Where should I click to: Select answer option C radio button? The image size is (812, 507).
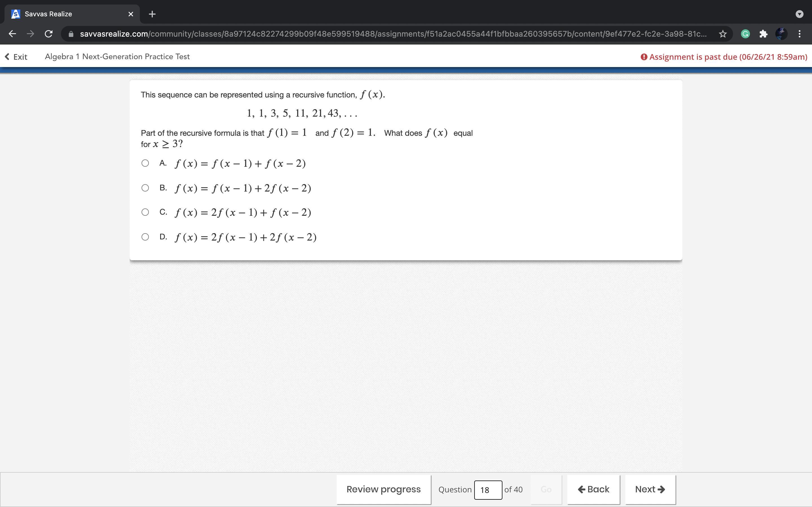(145, 212)
